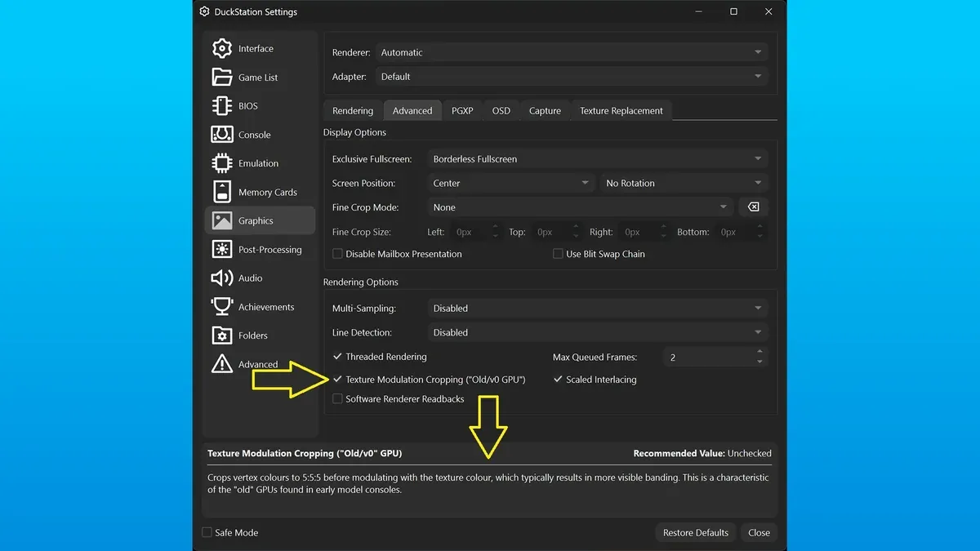980x551 pixels.
Task: Enable Disable Mailbox Presentation
Action: pyautogui.click(x=337, y=254)
